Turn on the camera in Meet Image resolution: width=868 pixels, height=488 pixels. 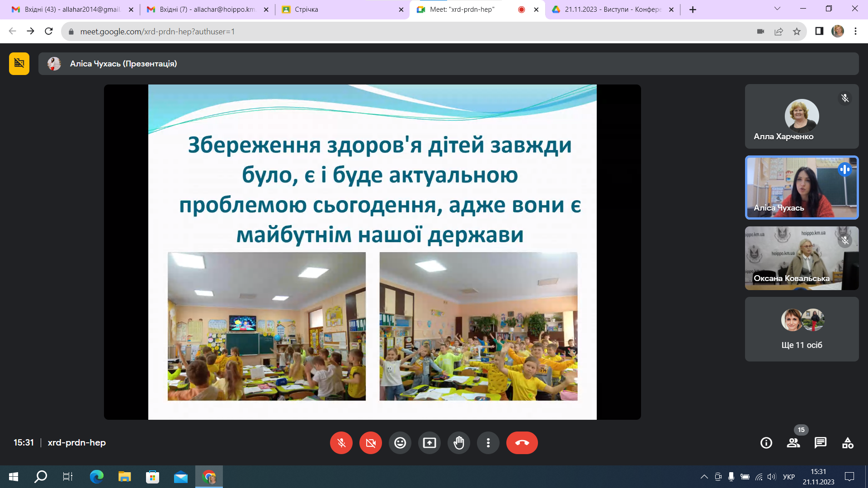[x=371, y=443]
